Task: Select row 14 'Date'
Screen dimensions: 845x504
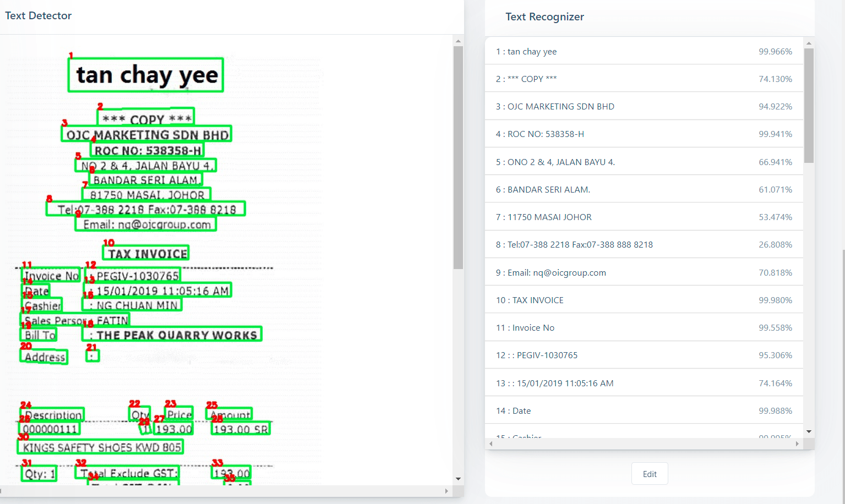Action: pyautogui.click(x=644, y=410)
